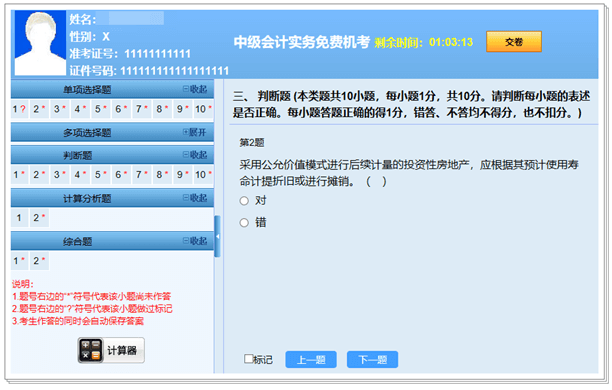612x390 pixels.
Task: Open question 2 in 单项选择题
Action: coord(39,109)
